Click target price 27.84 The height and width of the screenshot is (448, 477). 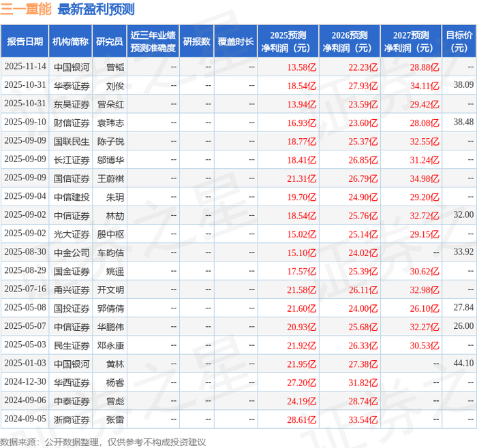pos(463,307)
